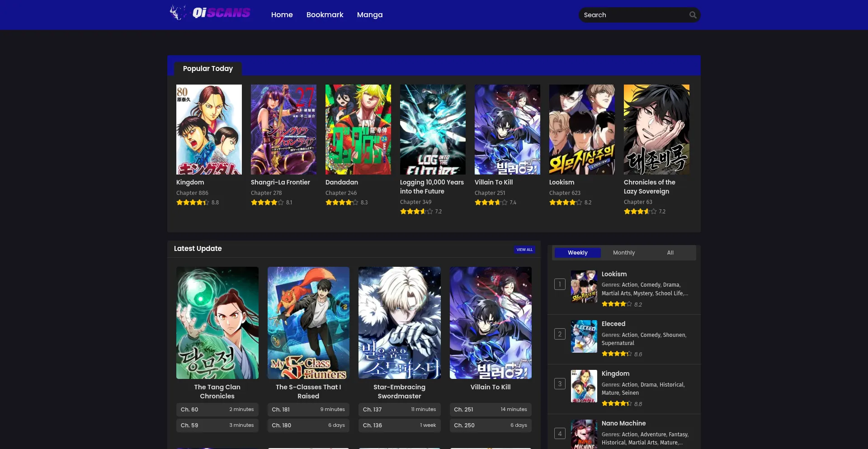Open the Kingdom cover in Popular Today
This screenshot has width=868, height=449.
point(209,129)
